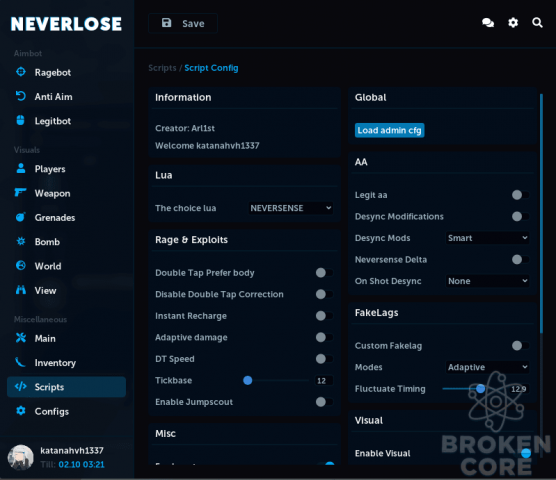Viewport: 556px width, 480px height.
Task: Click the Inventory knife icon
Action: (20, 362)
